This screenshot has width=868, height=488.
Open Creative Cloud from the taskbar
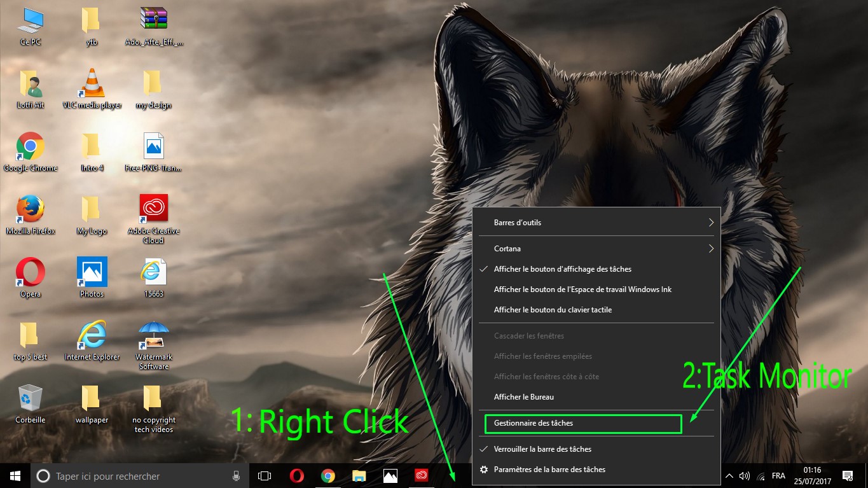click(421, 475)
